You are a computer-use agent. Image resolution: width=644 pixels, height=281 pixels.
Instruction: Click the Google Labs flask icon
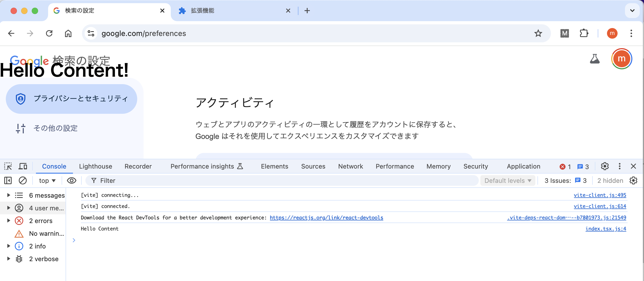pos(595,59)
